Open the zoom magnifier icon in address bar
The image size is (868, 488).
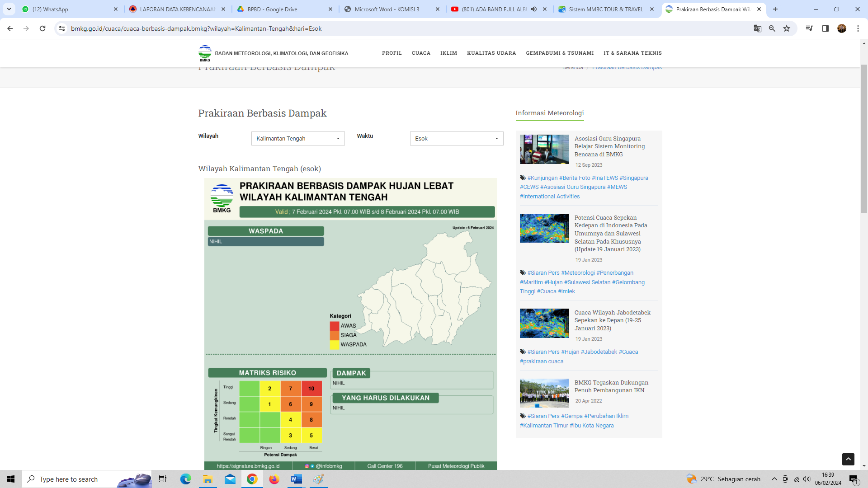(x=772, y=28)
